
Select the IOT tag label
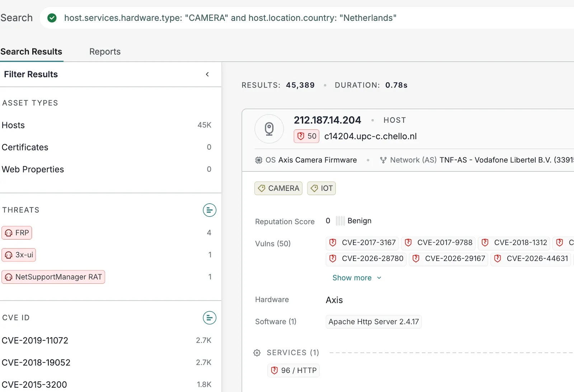pyautogui.click(x=321, y=188)
